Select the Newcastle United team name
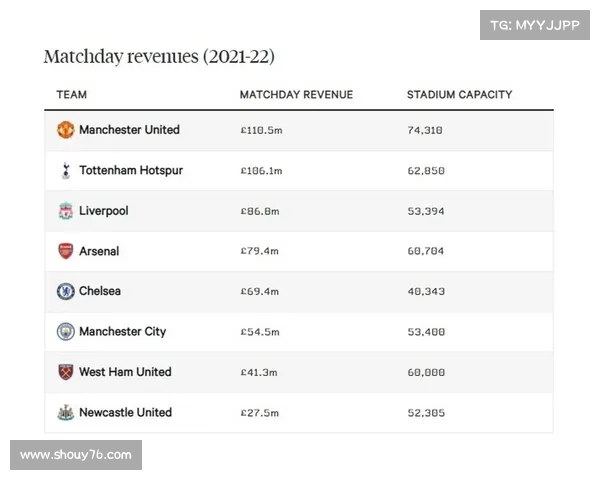The width and height of the screenshot is (600, 480). point(126,412)
